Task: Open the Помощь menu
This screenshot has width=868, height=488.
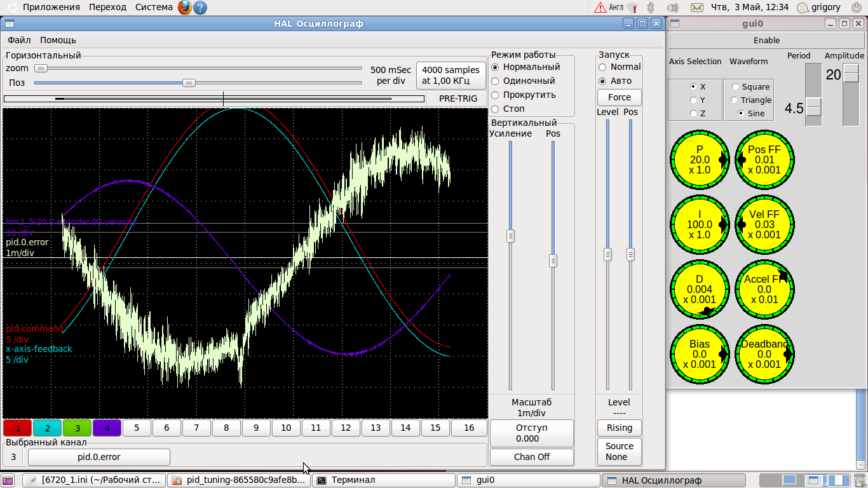Action: 58,40
